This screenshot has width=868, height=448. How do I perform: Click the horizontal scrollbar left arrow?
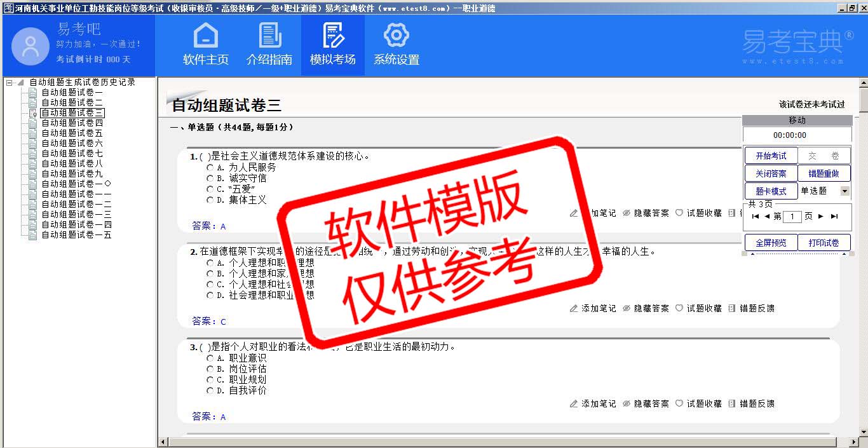coord(163,442)
